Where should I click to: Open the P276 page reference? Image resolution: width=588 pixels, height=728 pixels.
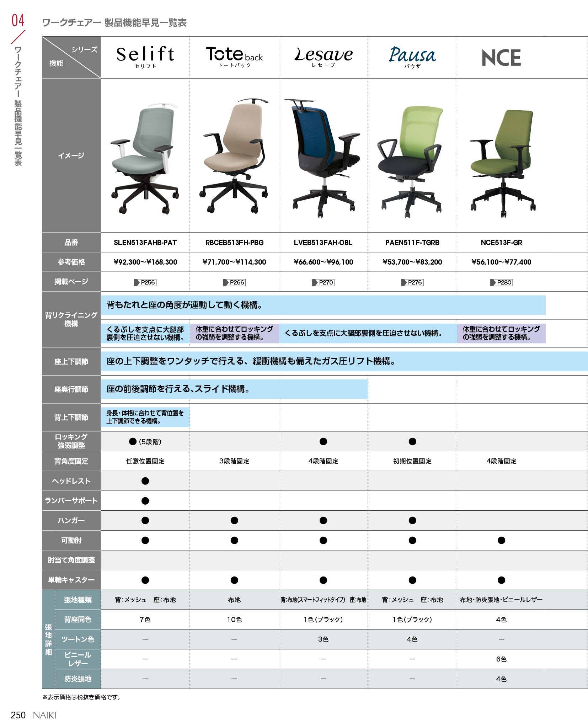point(412,282)
